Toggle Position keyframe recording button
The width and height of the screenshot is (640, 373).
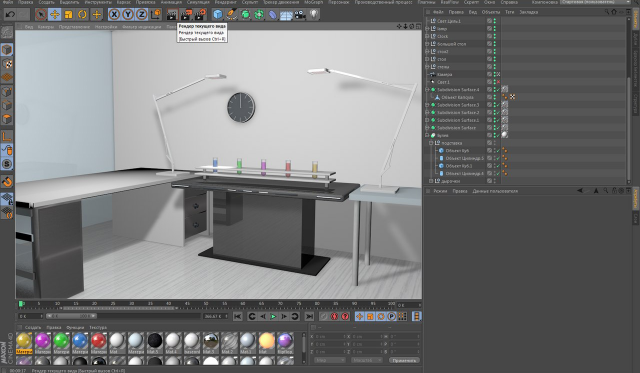[360, 316]
